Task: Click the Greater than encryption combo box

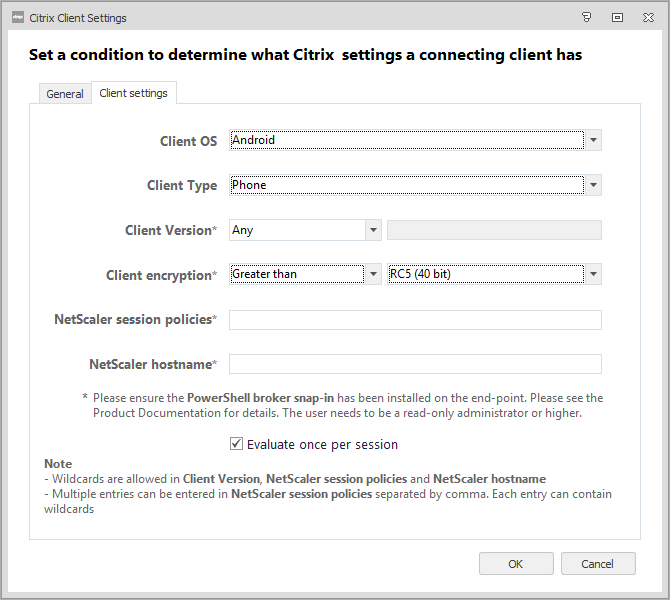Action: [297, 274]
